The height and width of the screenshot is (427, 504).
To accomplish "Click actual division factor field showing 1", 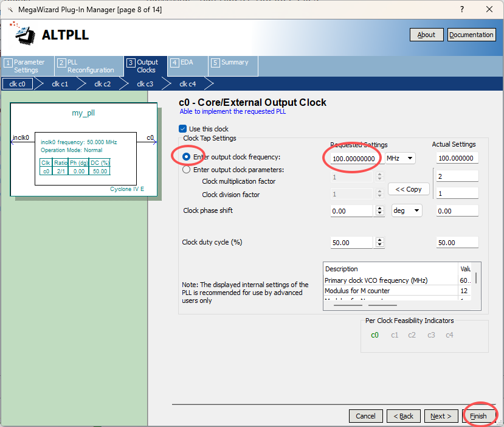I will click(x=457, y=193).
